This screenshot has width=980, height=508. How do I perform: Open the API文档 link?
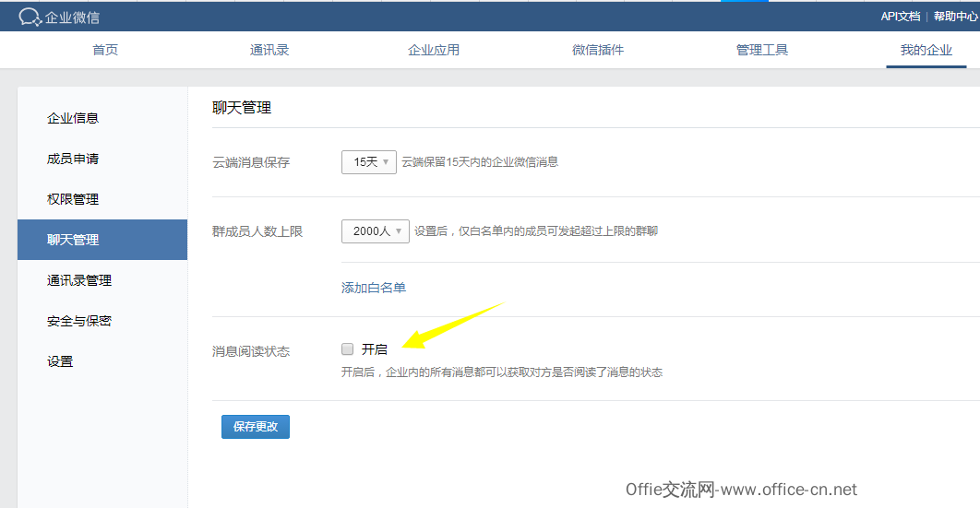coord(900,17)
